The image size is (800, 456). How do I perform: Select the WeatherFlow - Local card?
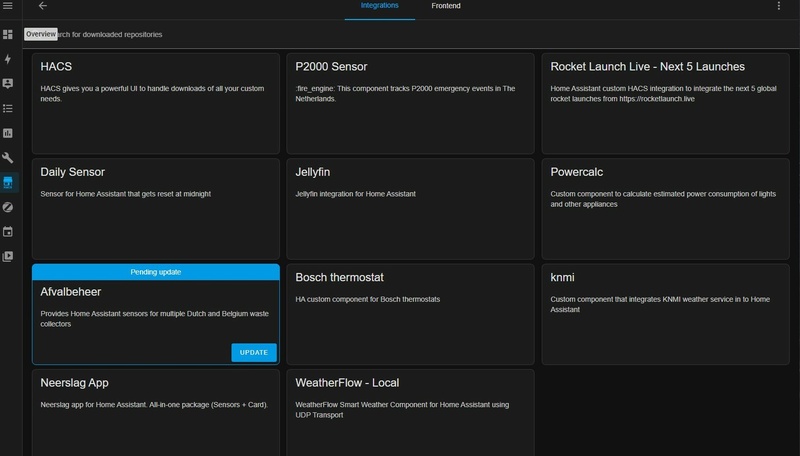pos(410,412)
